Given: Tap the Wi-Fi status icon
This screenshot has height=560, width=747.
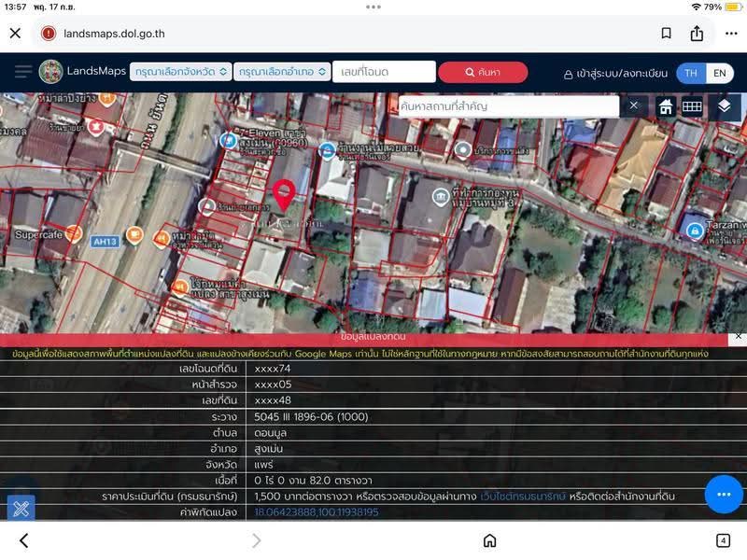Looking at the screenshot, I should point(697,7).
